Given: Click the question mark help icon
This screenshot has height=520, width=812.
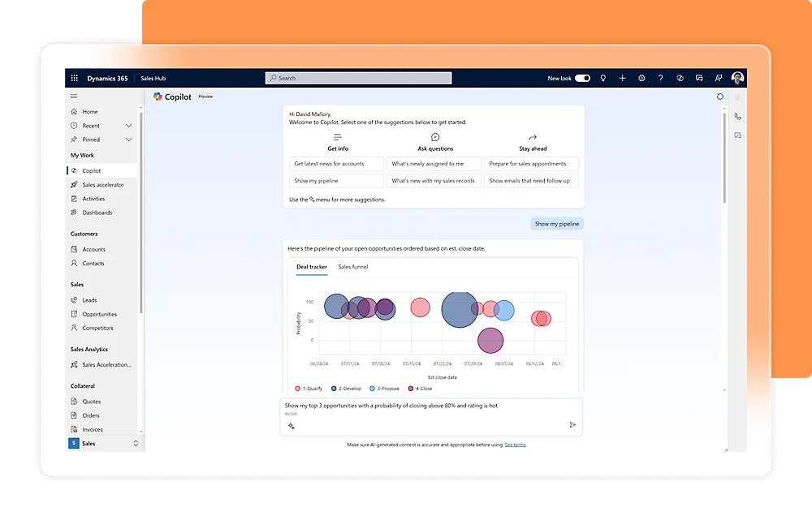Looking at the screenshot, I should tap(660, 78).
